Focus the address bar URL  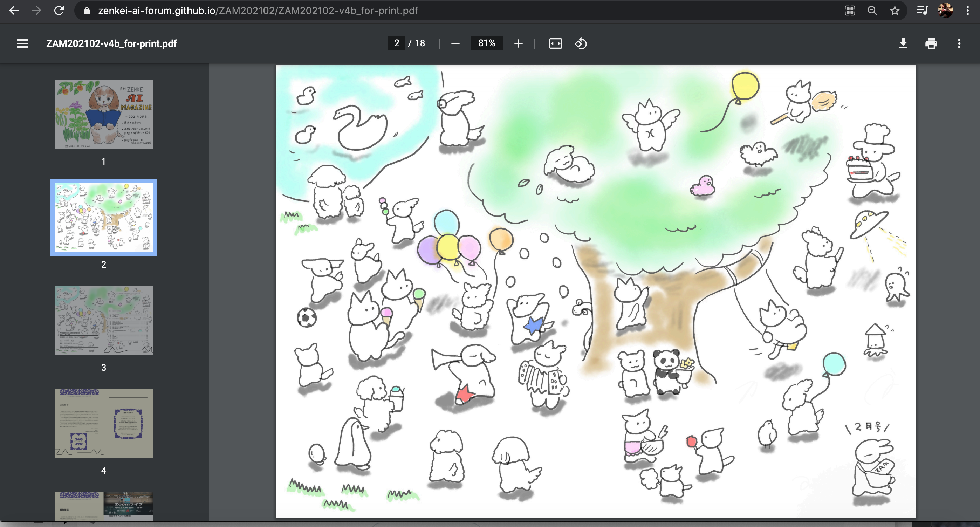pos(258,11)
